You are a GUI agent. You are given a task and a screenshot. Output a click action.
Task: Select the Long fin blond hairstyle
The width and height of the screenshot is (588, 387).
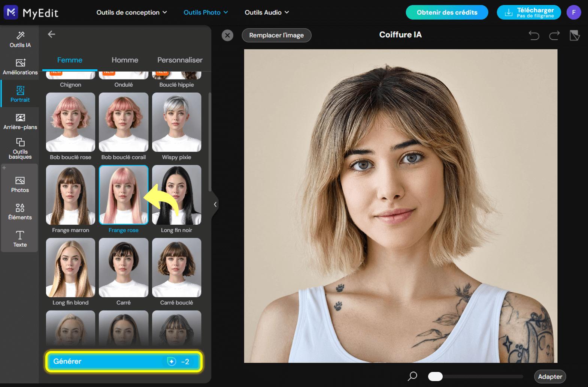tap(70, 268)
